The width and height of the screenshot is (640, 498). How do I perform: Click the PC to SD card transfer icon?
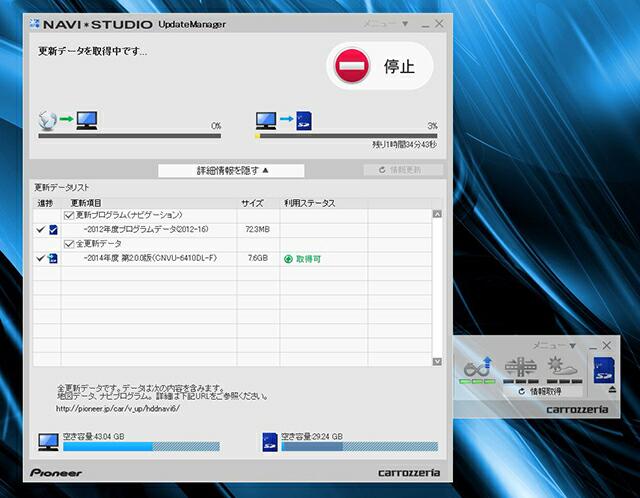(x=284, y=121)
